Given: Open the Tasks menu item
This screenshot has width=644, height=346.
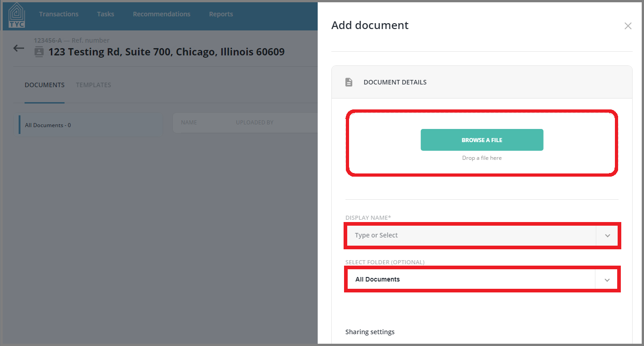Looking at the screenshot, I should (x=105, y=14).
